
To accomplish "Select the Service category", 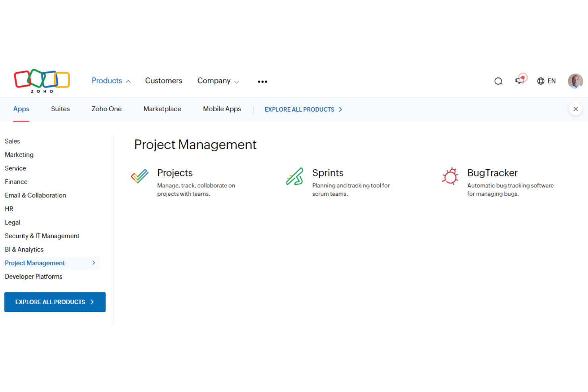I will 15,168.
